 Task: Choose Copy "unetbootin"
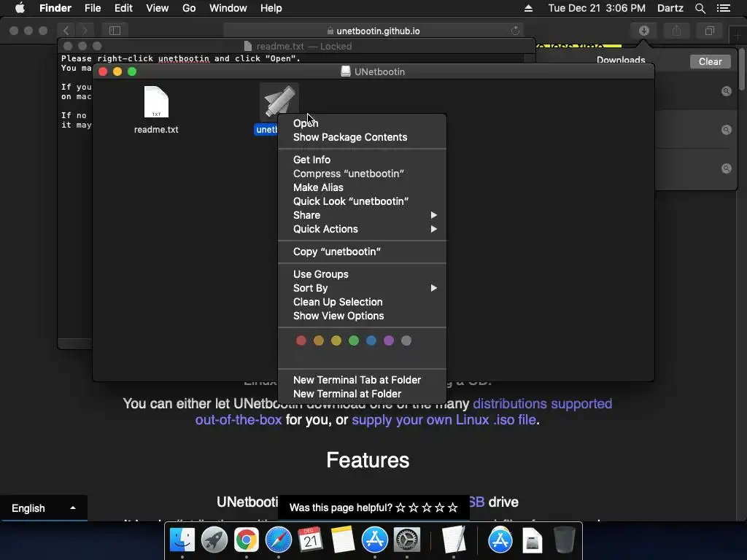(x=362, y=252)
